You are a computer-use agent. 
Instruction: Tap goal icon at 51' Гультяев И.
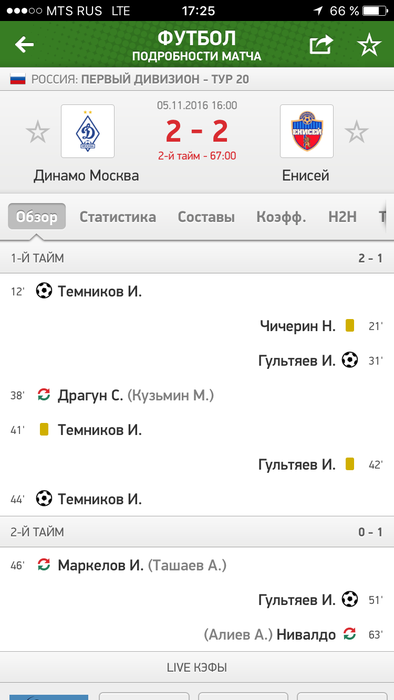[x=350, y=600]
